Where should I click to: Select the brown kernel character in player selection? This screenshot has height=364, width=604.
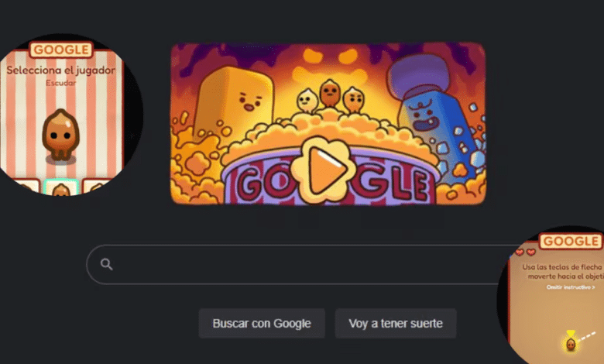pos(60,135)
